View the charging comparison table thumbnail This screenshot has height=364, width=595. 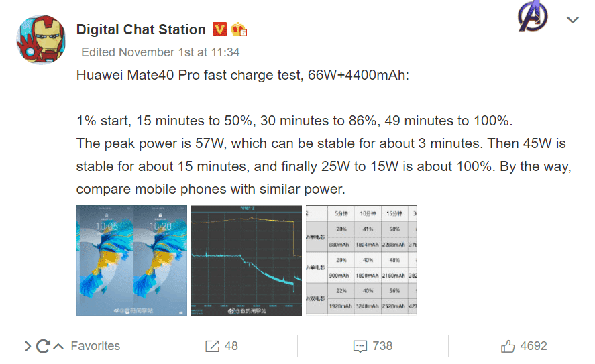362,261
